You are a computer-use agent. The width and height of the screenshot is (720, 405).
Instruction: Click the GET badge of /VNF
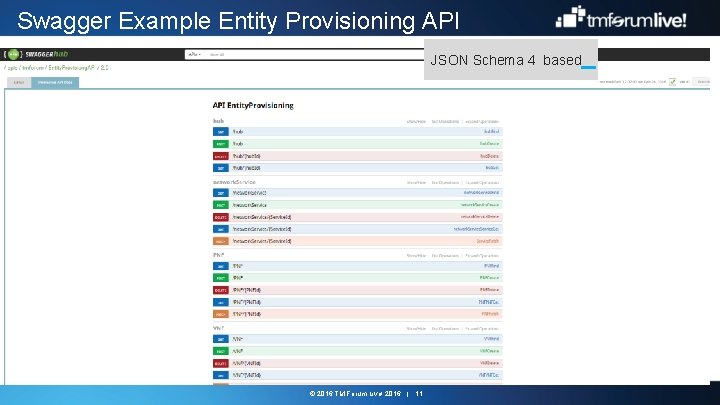tap(221, 339)
